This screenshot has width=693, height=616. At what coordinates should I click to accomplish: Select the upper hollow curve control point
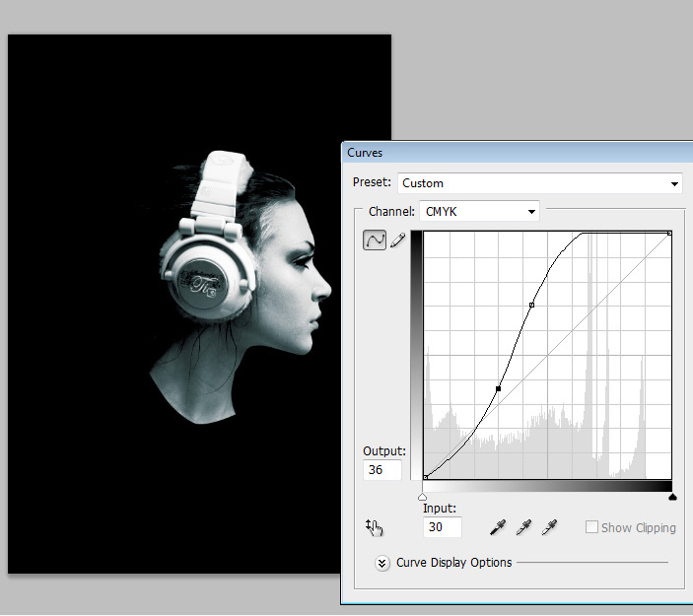click(531, 306)
